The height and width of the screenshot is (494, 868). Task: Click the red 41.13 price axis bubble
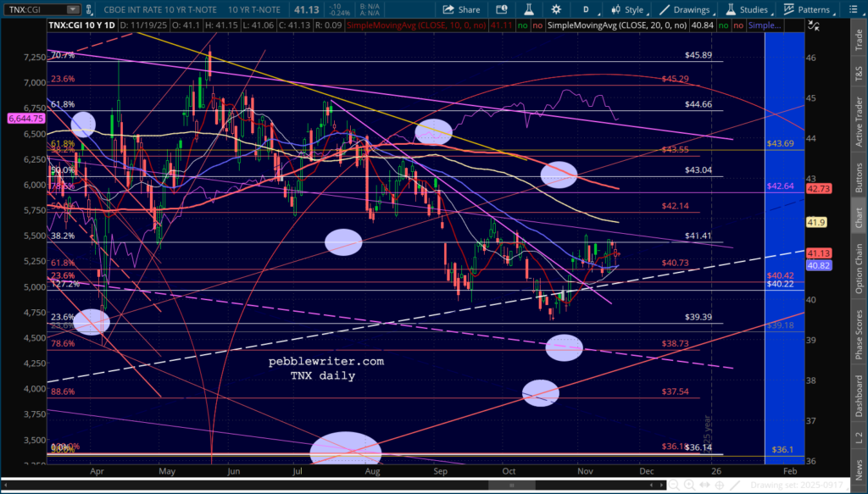(818, 253)
